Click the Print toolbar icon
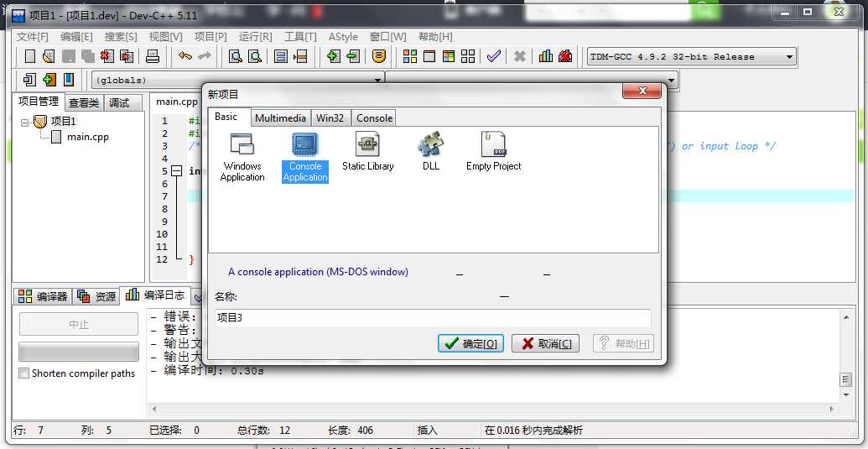The width and height of the screenshot is (868, 449). tap(153, 56)
